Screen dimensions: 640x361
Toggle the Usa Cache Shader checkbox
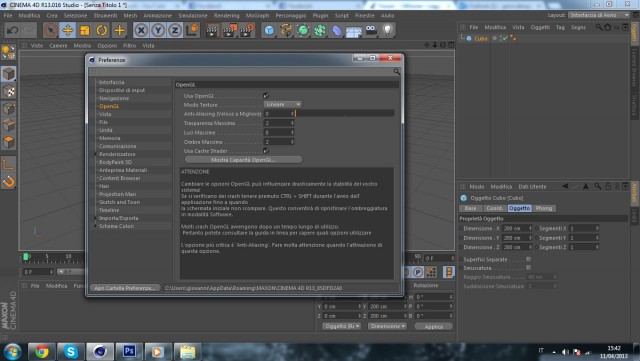pyautogui.click(x=266, y=151)
